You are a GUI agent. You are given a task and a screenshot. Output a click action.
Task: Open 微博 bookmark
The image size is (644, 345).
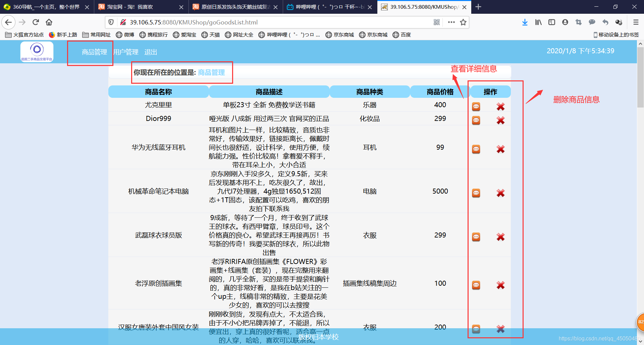(125, 34)
